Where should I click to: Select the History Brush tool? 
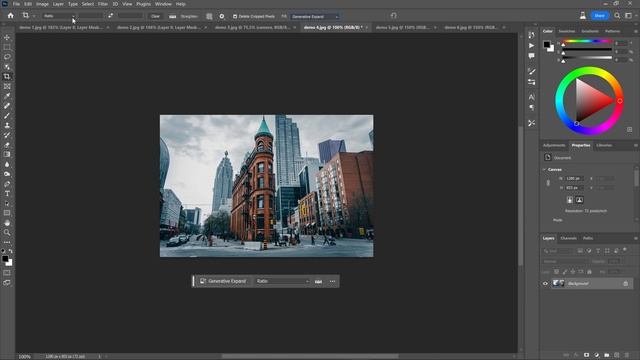click(7, 135)
